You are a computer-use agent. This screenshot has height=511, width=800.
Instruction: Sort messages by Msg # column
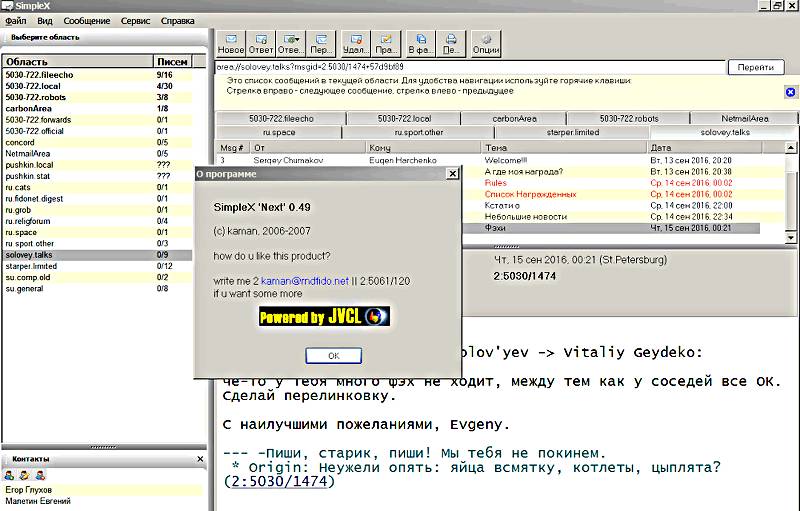pyautogui.click(x=232, y=147)
